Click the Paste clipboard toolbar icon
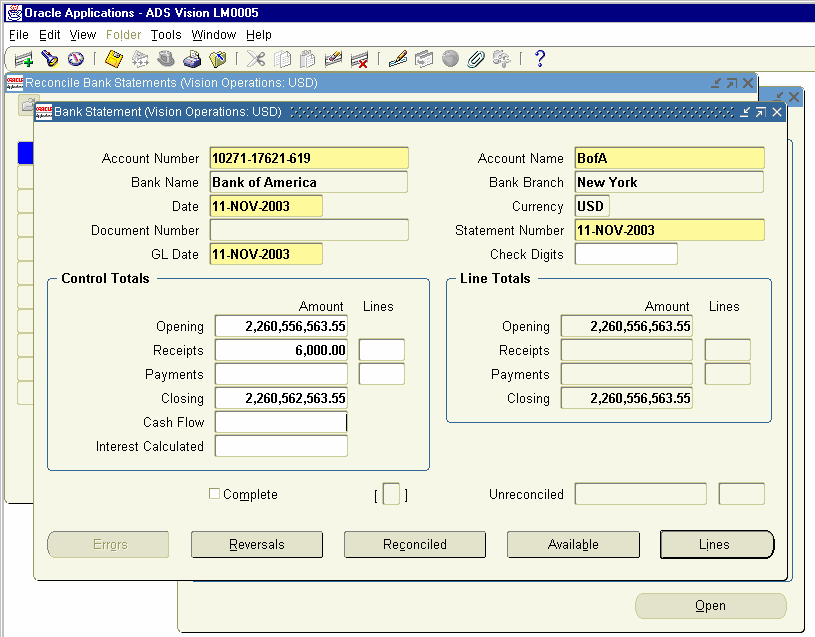This screenshot has height=637, width=815. 308,59
